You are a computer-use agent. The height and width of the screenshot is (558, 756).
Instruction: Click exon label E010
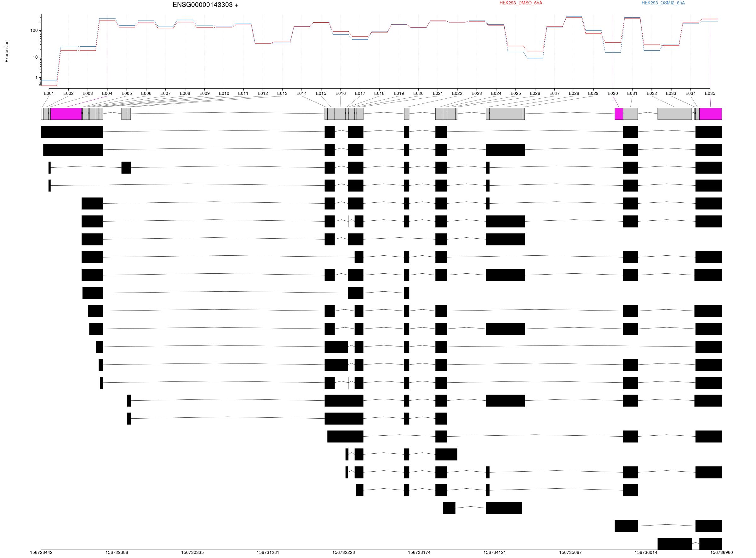[224, 94]
